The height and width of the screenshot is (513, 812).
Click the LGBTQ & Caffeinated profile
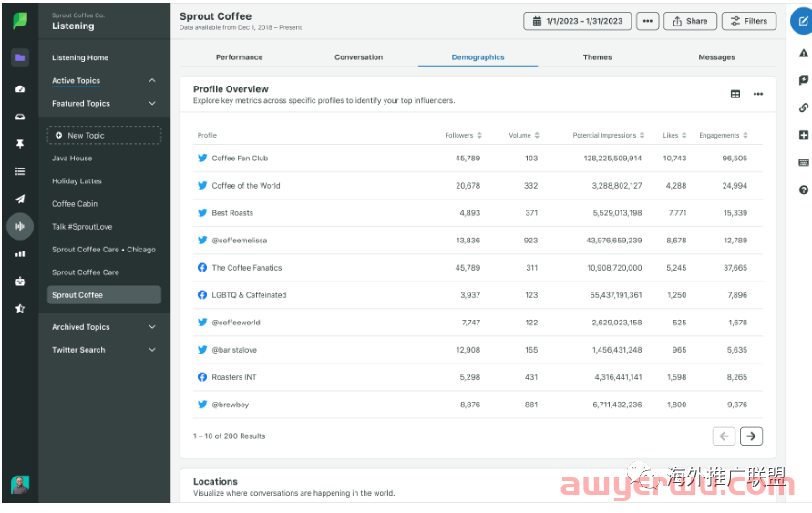249,295
